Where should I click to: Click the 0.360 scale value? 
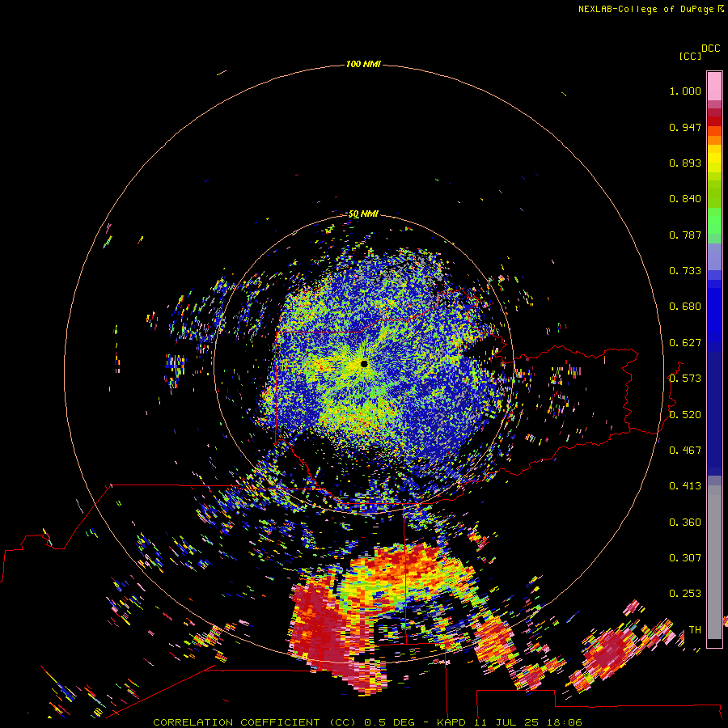[x=685, y=522]
